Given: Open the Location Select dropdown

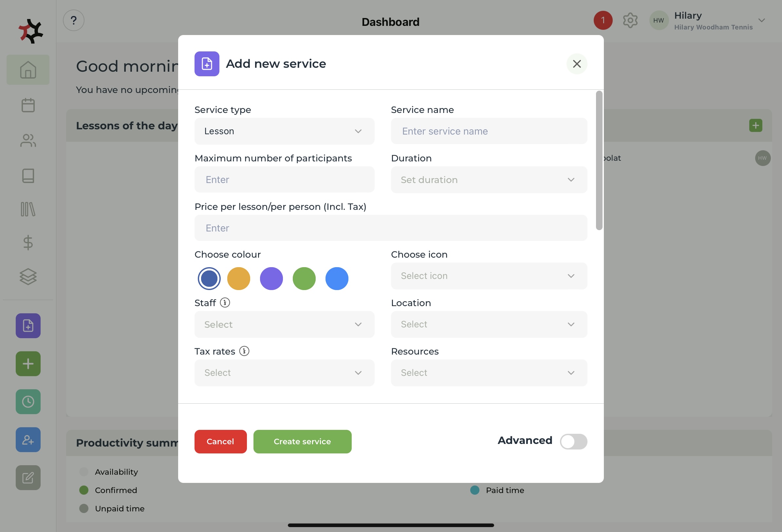Looking at the screenshot, I should click(489, 324).
